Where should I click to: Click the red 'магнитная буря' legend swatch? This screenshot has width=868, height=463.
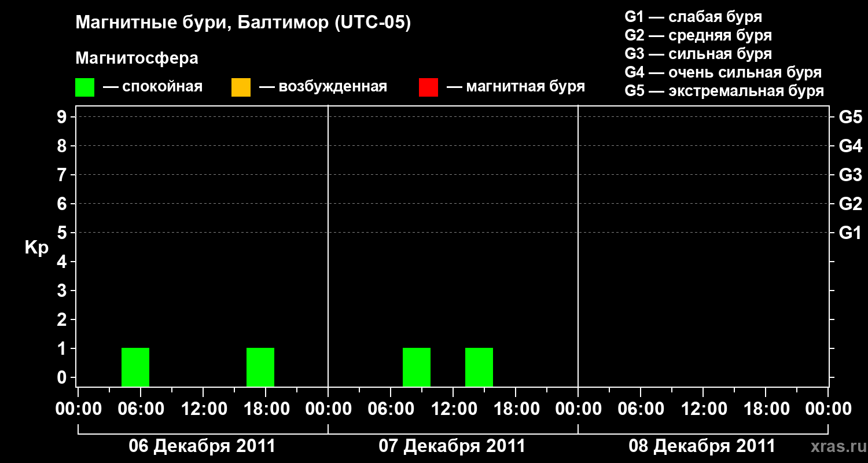point(428,87)
